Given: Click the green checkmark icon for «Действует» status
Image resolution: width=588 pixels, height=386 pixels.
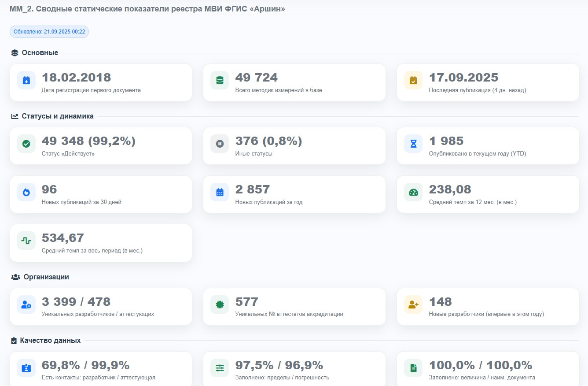Looking at the screenshot, I should (x=26, y=144).
